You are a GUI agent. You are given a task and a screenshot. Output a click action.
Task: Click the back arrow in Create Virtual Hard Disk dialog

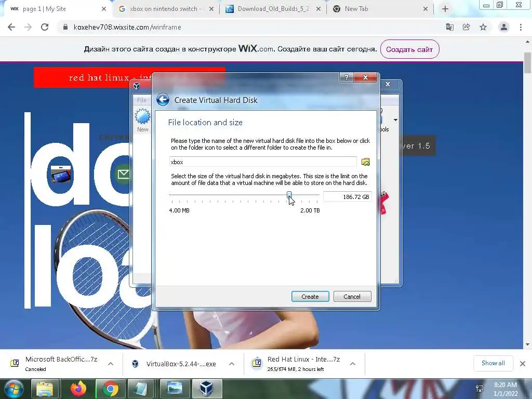point(163,100)
